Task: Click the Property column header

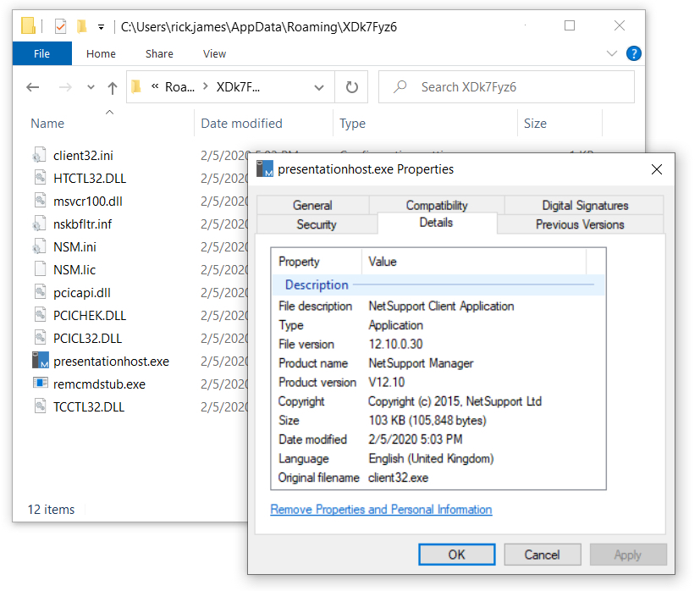Action: click(x=317, y=262)
